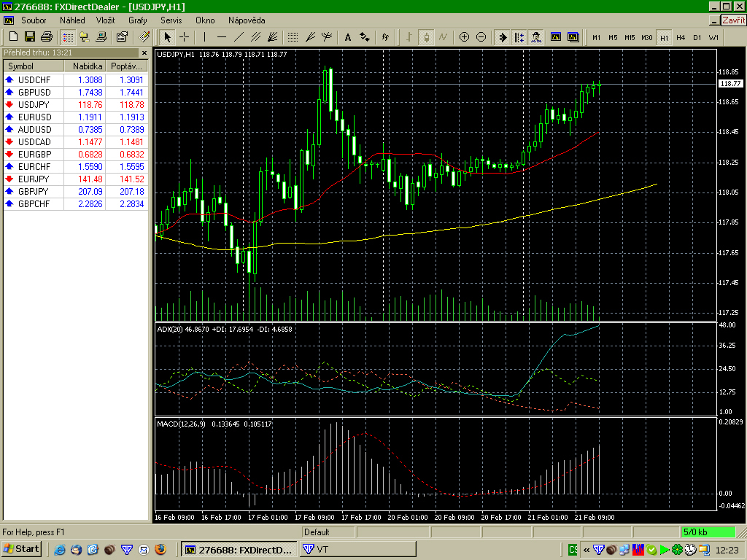This screenshot has height=560, width=747.
Task: Open a new chart window icon
Action: [556, 36]
